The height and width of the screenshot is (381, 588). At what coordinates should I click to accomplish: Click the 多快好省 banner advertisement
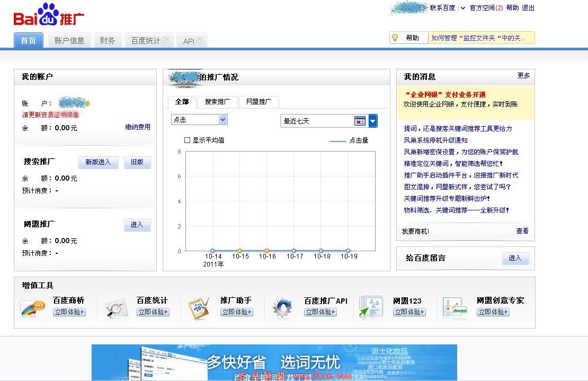[x=274, y=362]
